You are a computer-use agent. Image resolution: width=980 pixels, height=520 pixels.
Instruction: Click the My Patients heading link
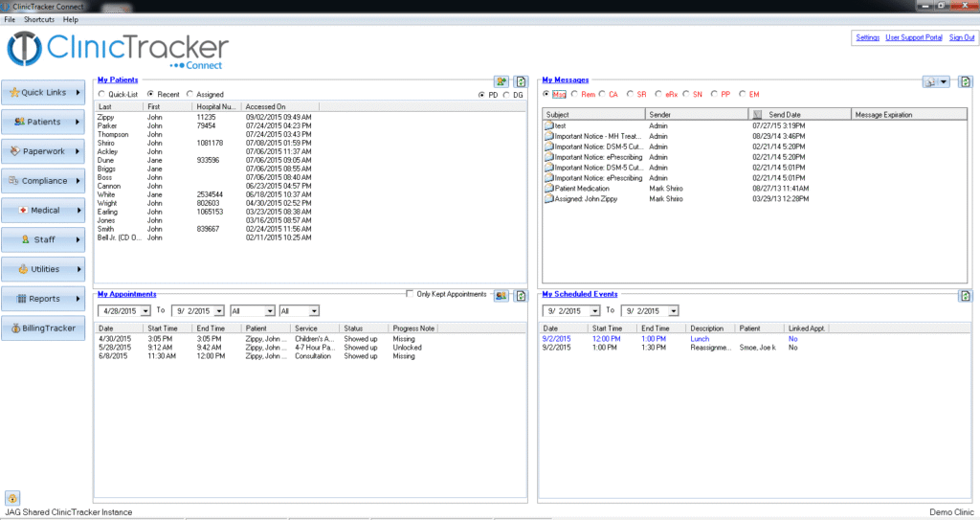(x=118, y=79)
